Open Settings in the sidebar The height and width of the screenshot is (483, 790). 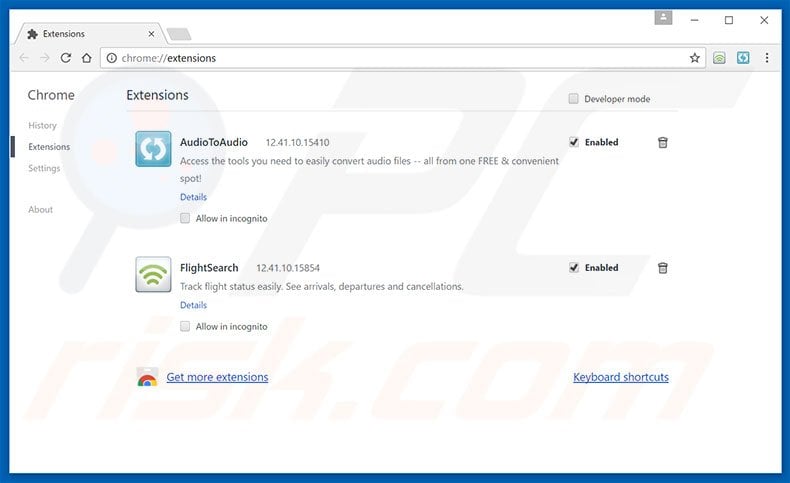coord(44,168)
